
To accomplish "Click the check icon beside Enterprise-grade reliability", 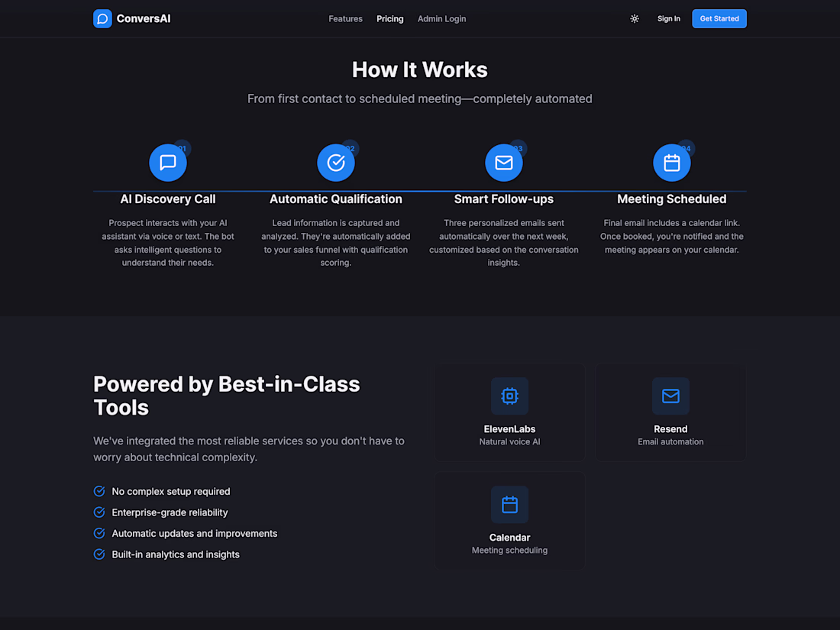I will tap(99, 512).
